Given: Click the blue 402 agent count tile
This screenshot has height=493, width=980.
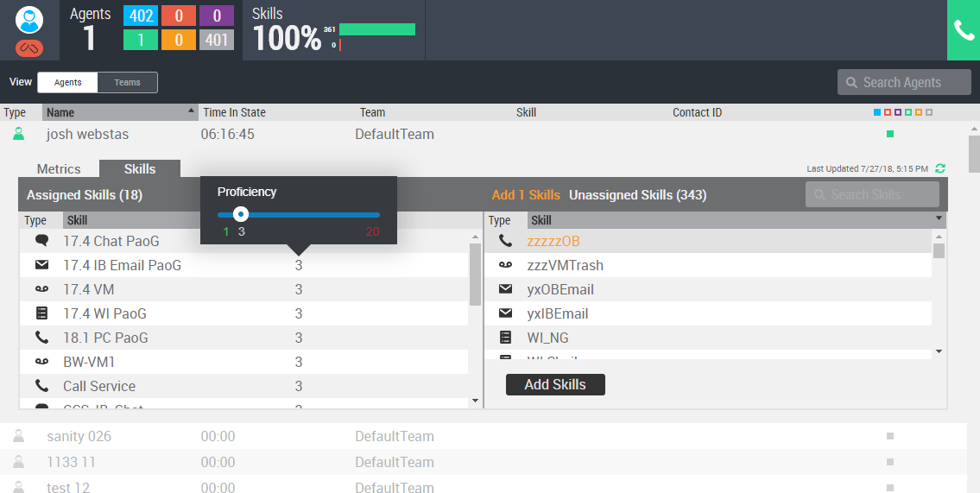Looking at the screenshot, I should pyautogui.click(x=141, y=16).
